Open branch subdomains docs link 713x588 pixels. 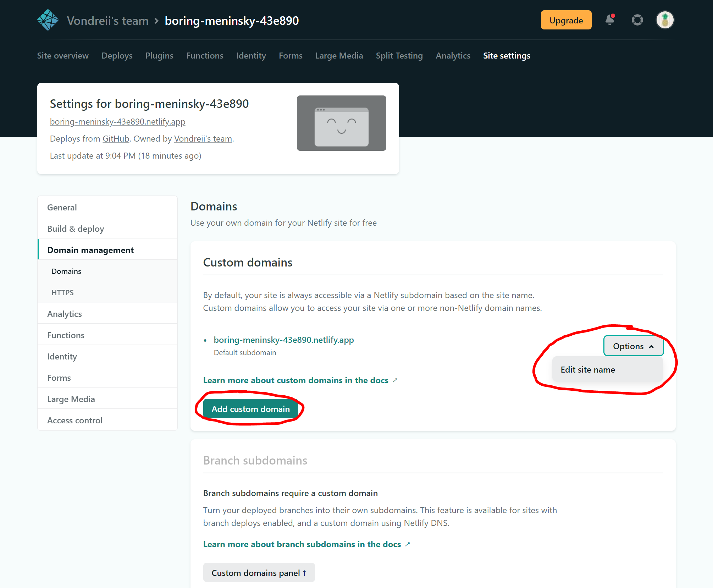tap(306, 544)
